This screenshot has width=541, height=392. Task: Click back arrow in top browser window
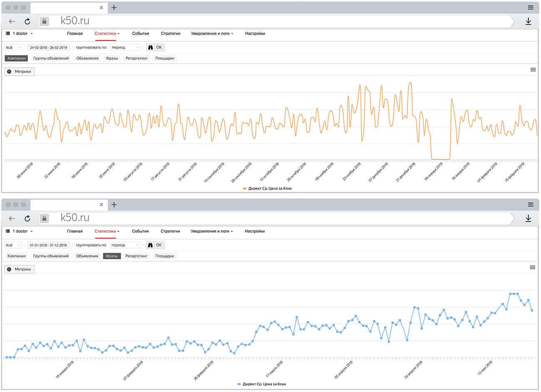[12, 21]
